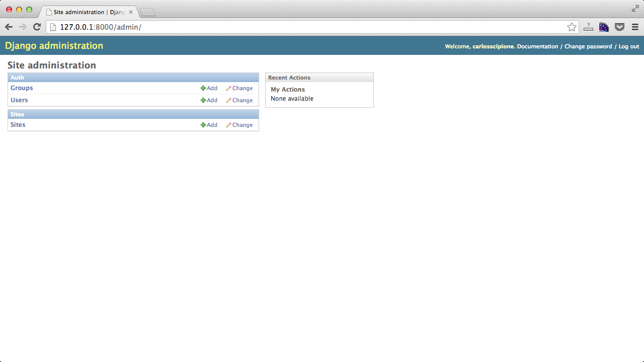Open a new browser tab
The height and width of the screenshot is (362, 644).
pos(147,12)
